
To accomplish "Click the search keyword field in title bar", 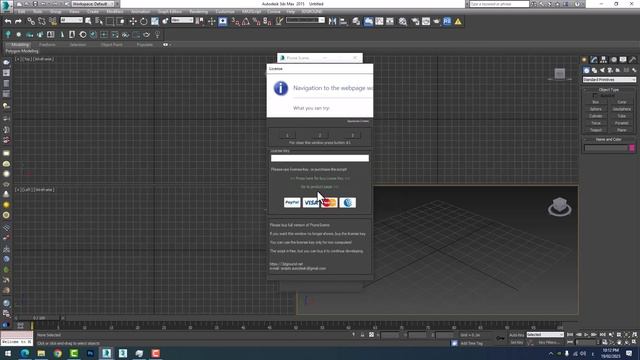I will [x=499, y=4].
